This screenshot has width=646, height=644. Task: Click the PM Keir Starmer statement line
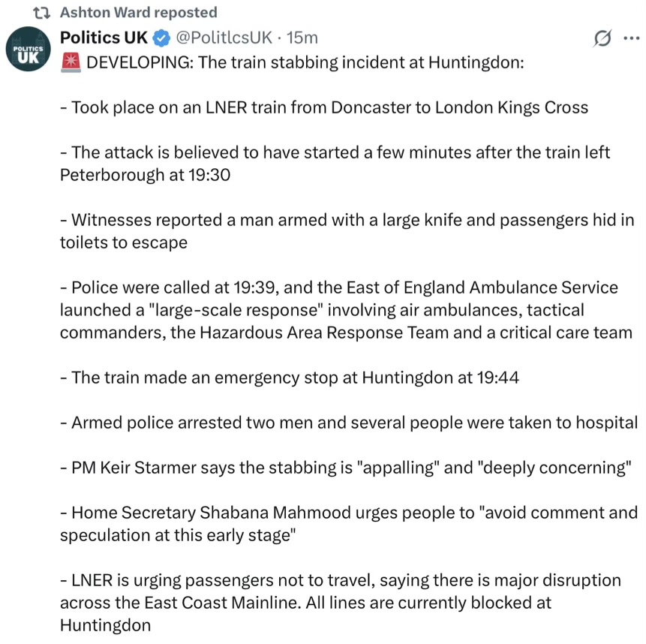click(x=344, y=468)
